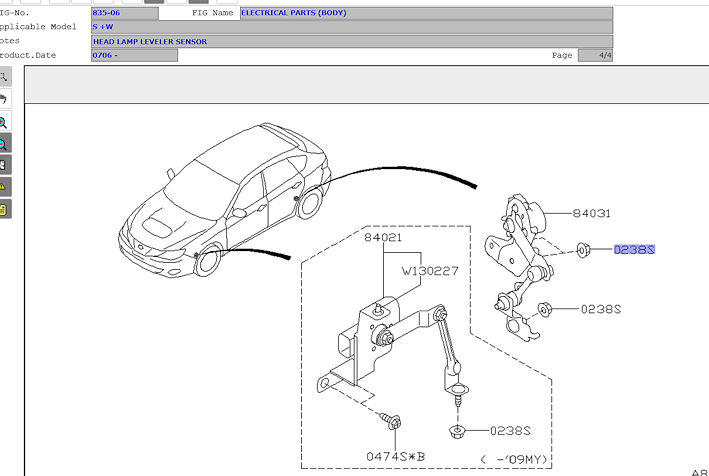Viewport: 709px width, 476px height.
Task: Click the yellow notes icon
Action: (4, 209)
